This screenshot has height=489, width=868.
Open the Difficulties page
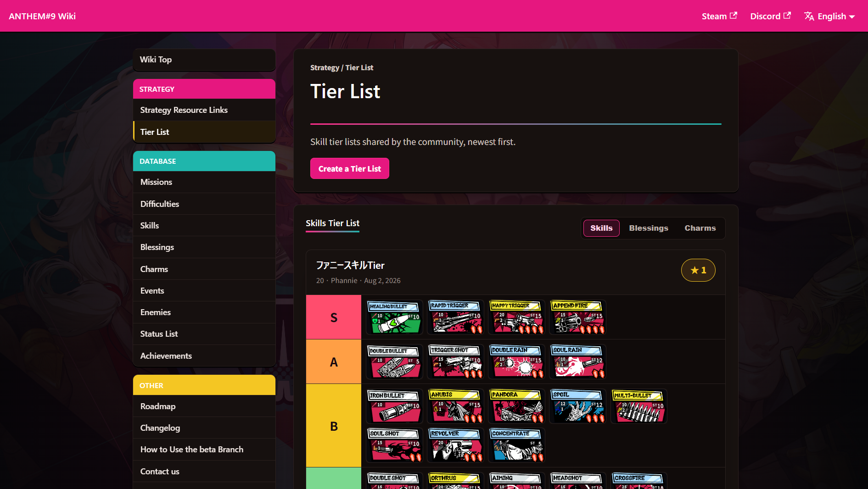coord(204,204)
